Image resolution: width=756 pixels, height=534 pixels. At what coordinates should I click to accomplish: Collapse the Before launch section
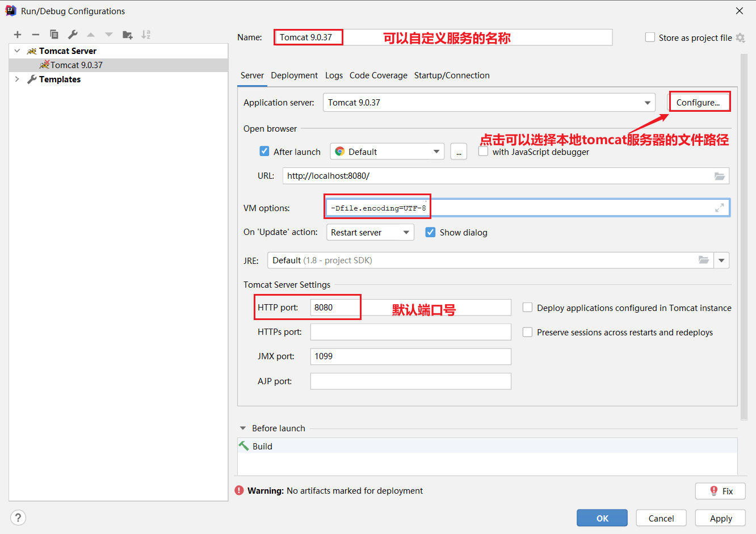point(243,428)
